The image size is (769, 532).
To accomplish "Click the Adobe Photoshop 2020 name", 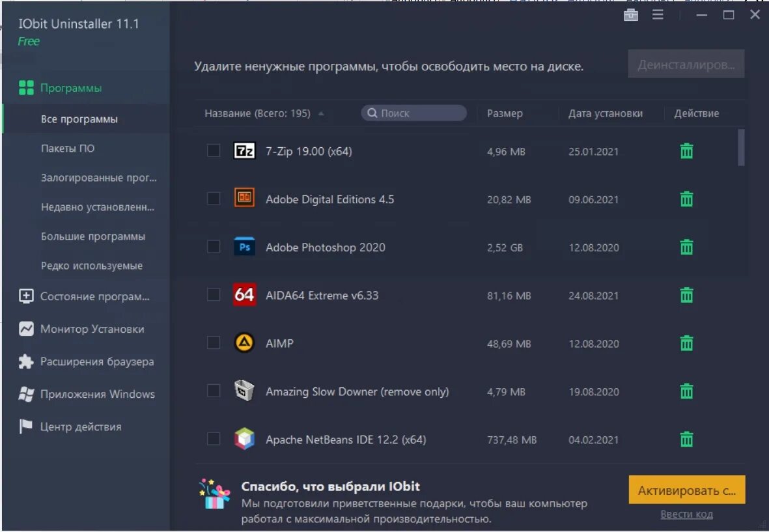I will click(x=325, y=247).
